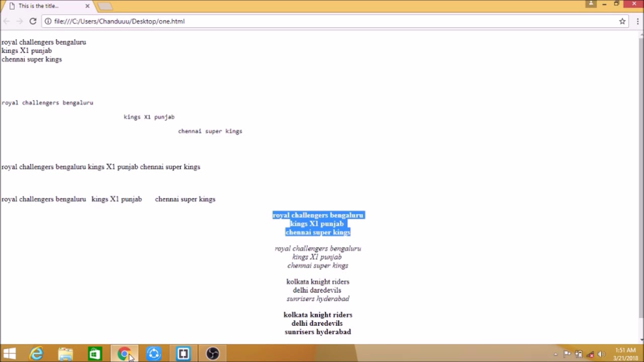The width and height of the screenshot is (644, 362).
Task: Open the Chrome three-dot menu
Action: 638,21
